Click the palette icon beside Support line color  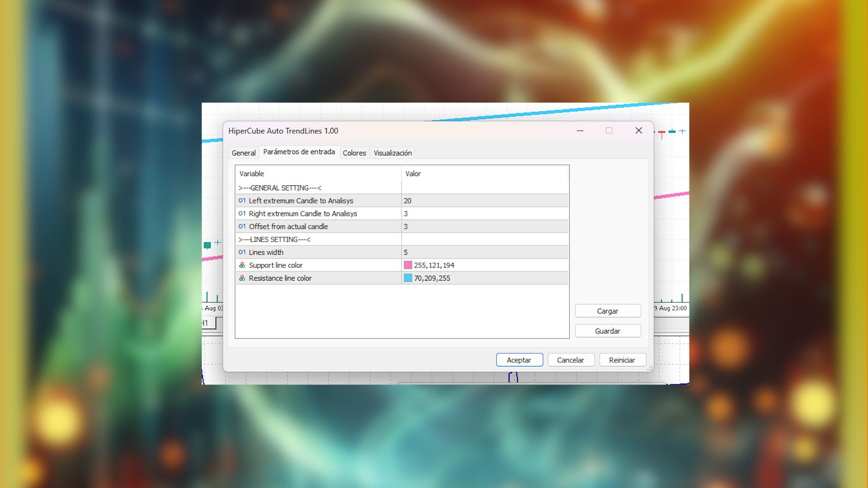(x=242, y=265)
